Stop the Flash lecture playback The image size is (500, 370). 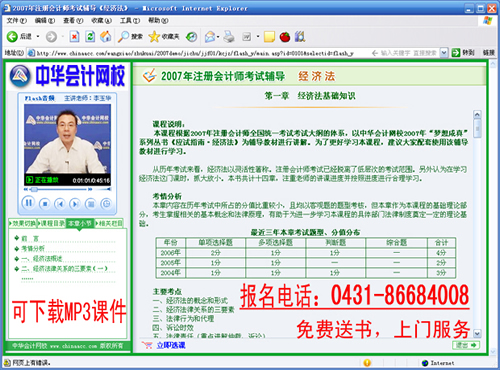tap(45, 203)
